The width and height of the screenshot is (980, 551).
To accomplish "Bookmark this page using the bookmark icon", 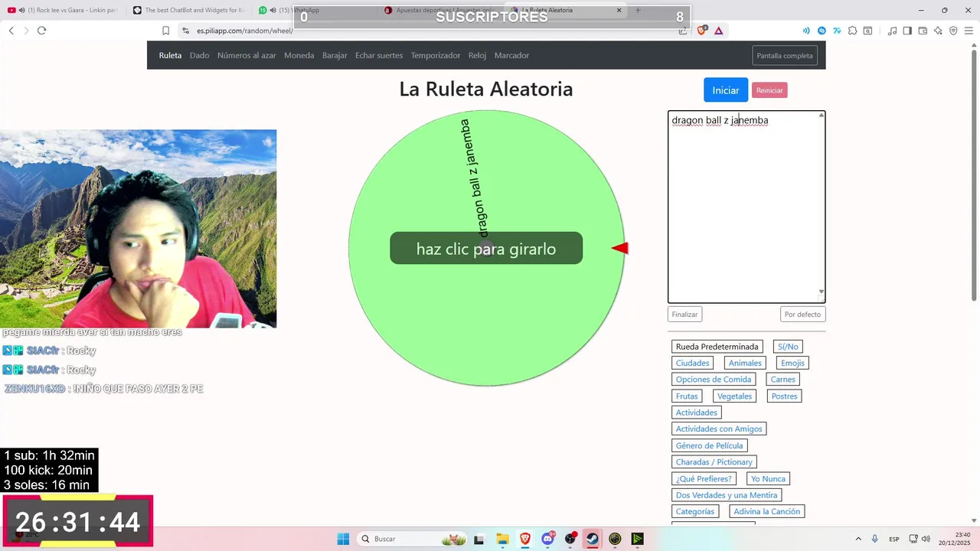I will (x=165, y=31).
